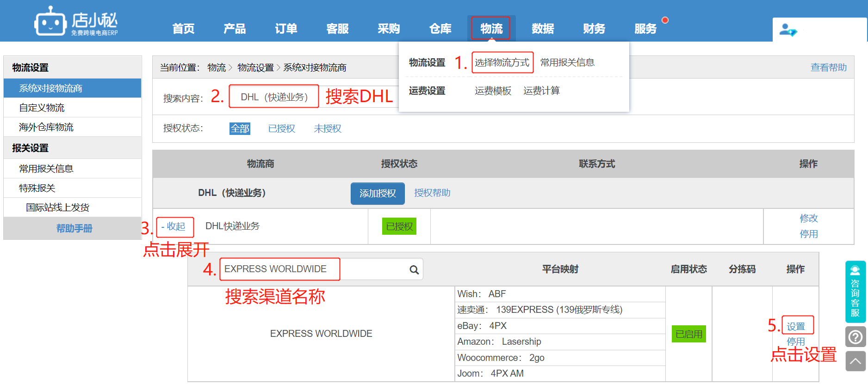Image resolution: width=868 pixels, height=384 pixels.
Task: Select 国际站线上发货 in the sidebar
Action: tap(72, 207)
